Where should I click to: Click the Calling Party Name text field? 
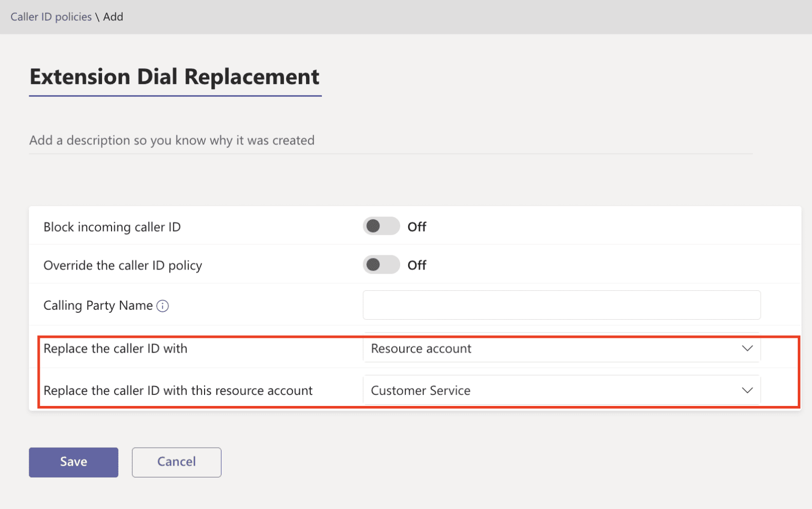coord(561,305)
